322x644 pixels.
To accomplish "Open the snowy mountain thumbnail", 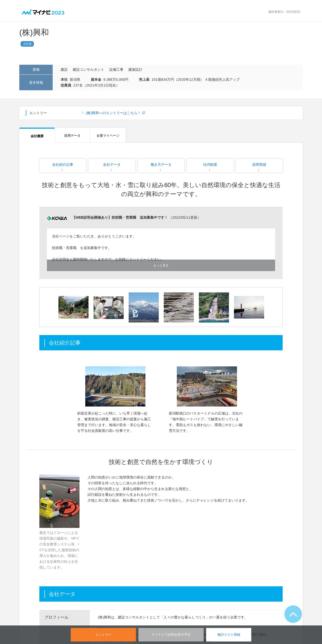I will (x=144, y=307).
